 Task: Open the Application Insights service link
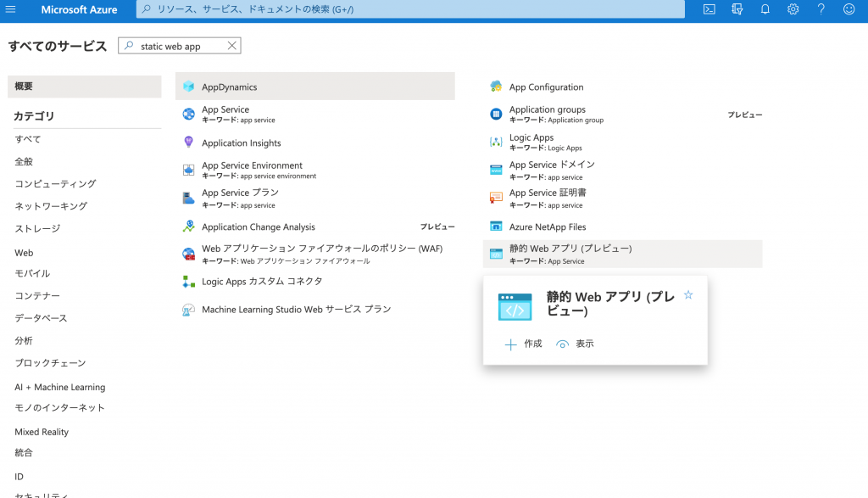click(242, 143)
